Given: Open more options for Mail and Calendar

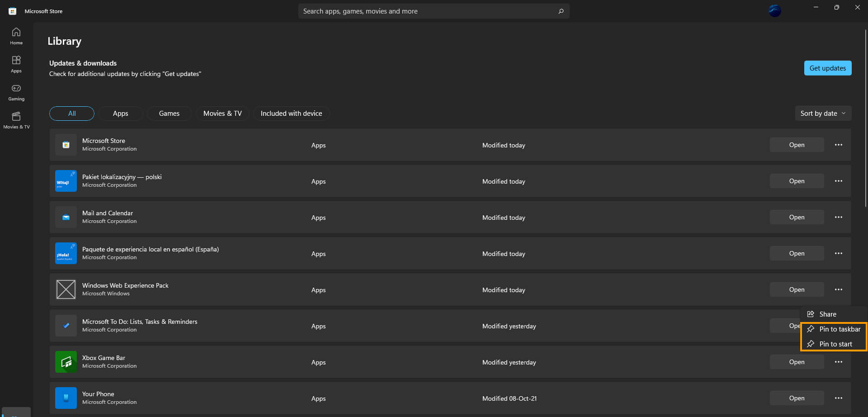Looking at the screenshot, I should pyautogui.click(x=839, y=217).
